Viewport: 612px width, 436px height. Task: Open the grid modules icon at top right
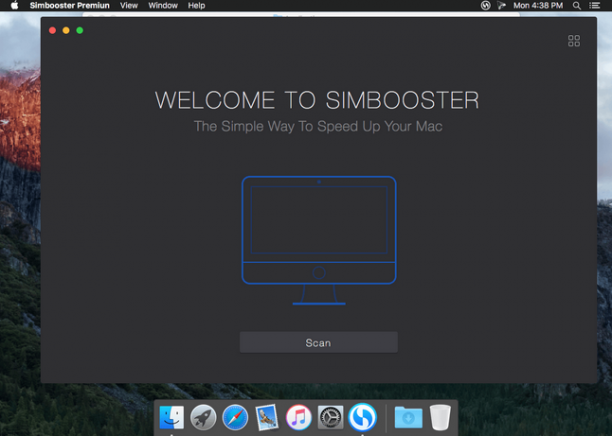click(x=574, y=41)
